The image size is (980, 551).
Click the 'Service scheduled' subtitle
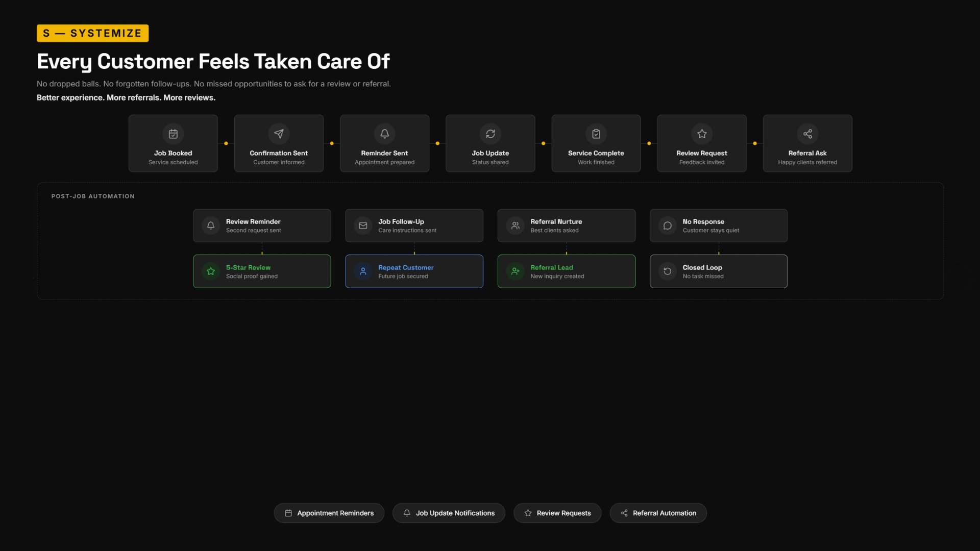point(173,162)
